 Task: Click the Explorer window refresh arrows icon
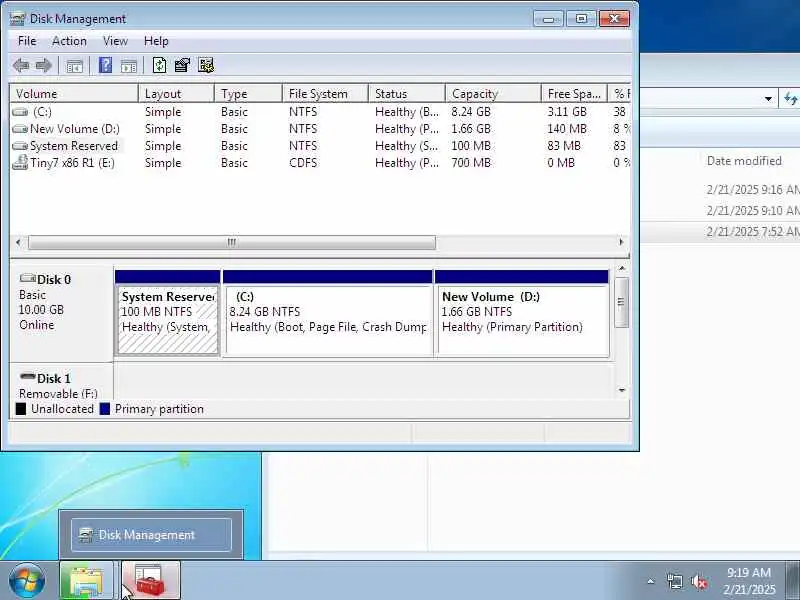790,98
